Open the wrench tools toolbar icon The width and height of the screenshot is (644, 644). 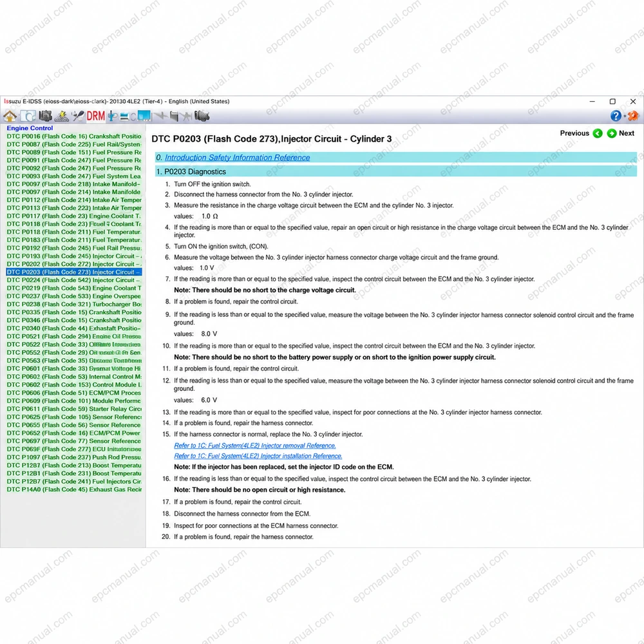tap(78, 116)
